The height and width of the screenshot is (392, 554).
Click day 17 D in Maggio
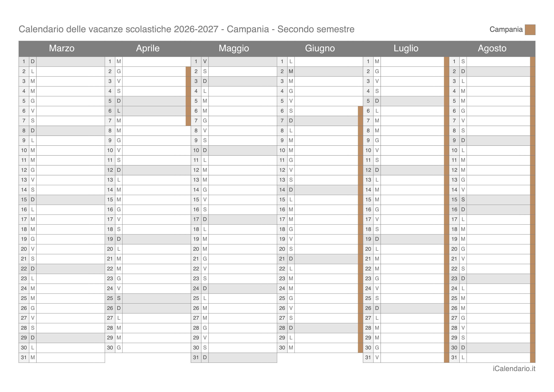(x=234, y=219)
